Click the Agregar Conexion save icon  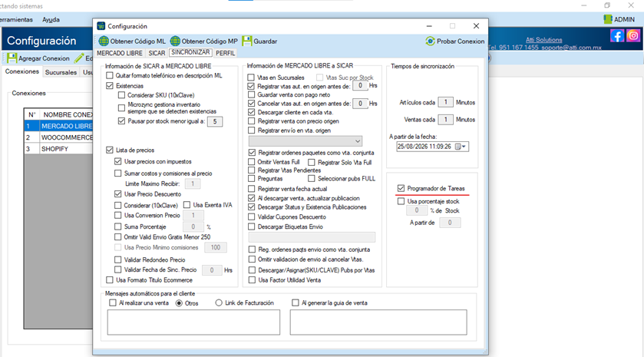point(12,58)
